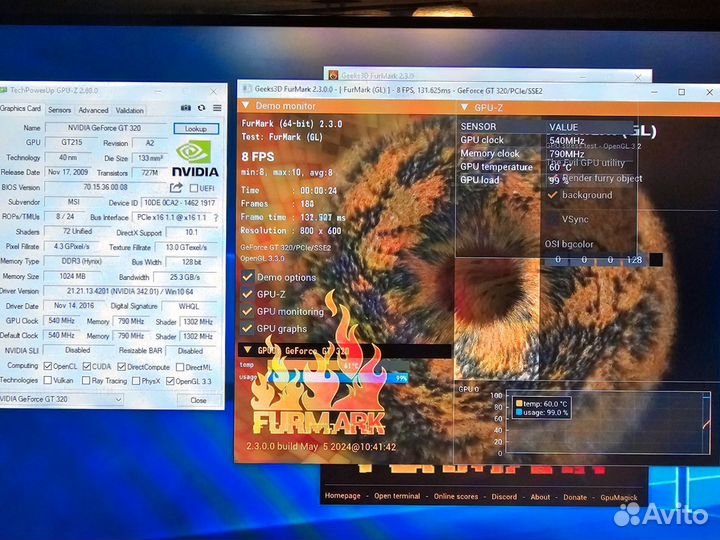720x540 pixels.
Task: Click the BIOS export share icon
Action: [x=176, y=187]
